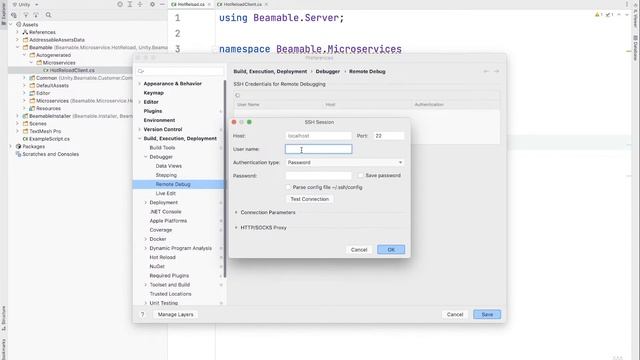Click the IL Viewer tool window on right edge
Image resolution: width=640 pixels, height=360 pixels.
636,16
